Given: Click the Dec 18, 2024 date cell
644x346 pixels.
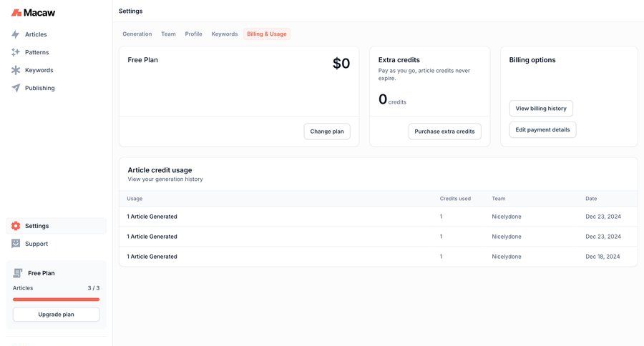Looking at the screenshot, I should tap(602, 257).
